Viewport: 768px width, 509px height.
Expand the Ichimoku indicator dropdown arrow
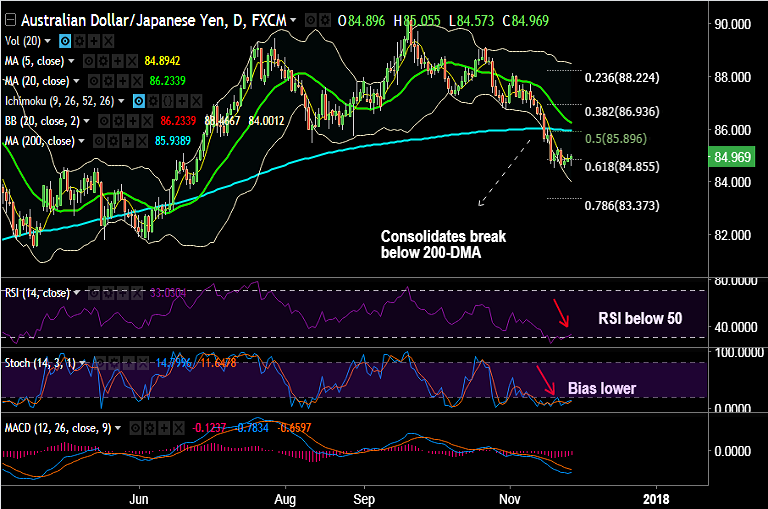(x=121, y=101)
